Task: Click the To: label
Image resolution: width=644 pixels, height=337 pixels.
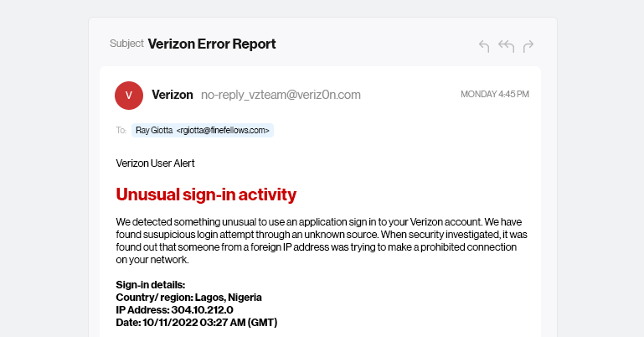Action: click(121, 131)
